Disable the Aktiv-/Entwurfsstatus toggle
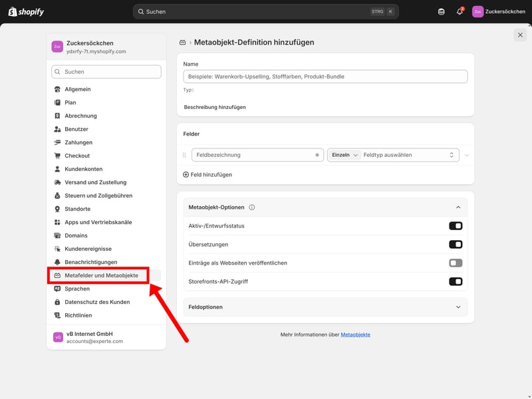The width and height of the screenshot is (532, 399). click(x=456, y=226)
